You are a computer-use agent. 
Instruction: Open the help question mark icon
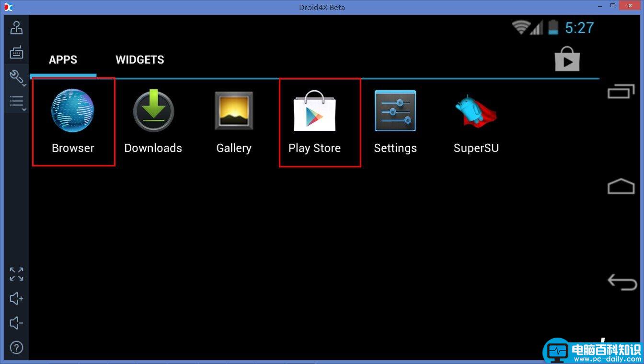pyautogui.click(x=16, y=347)
